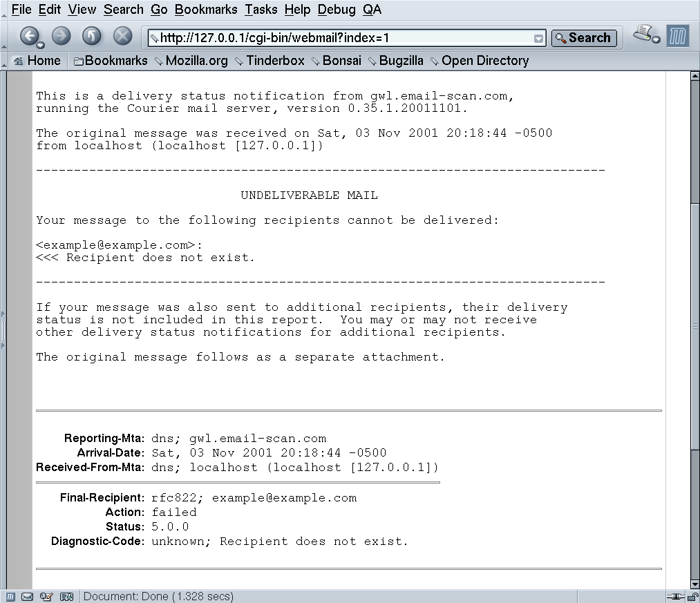Screen dimensions: 700x603
Task: Click the Search button
Action: [584, 38]
